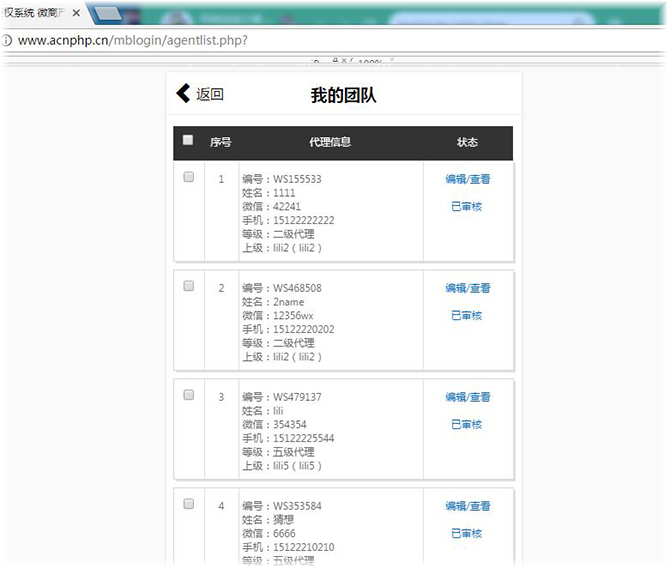Click the site info icon in address bar

pos(6,41)
